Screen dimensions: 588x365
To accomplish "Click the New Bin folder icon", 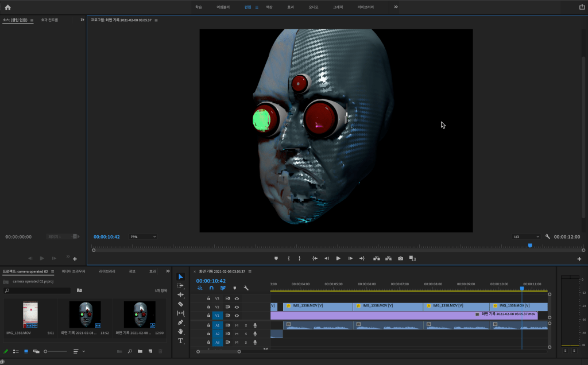I will click(x=140, y=351).
